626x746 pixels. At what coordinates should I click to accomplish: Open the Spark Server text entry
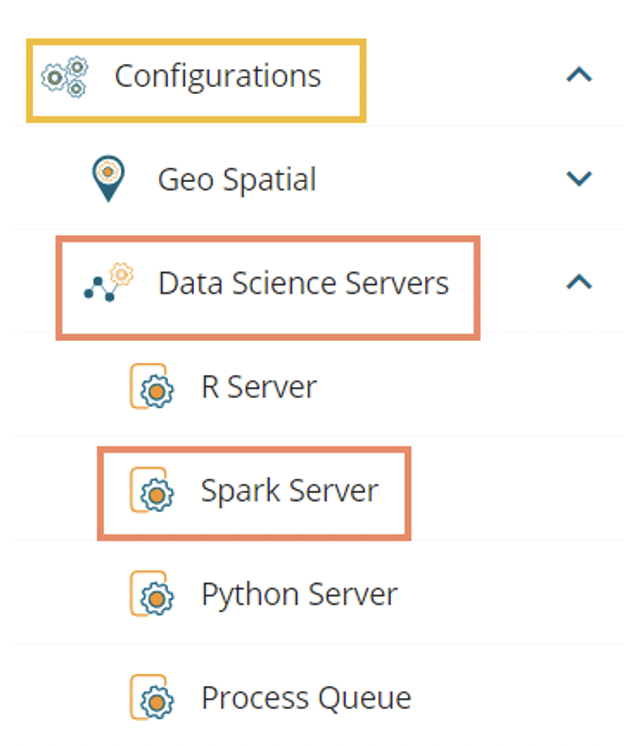289,491
